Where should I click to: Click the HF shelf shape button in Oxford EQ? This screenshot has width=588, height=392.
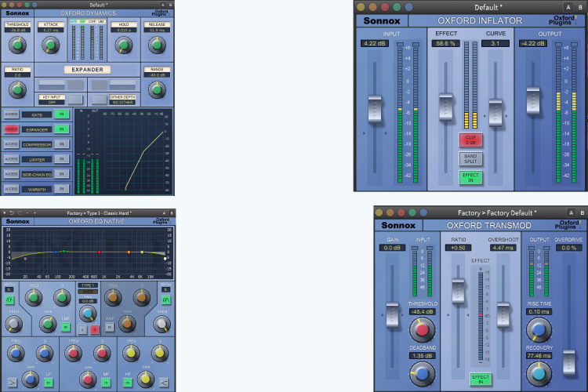[164, 383]
